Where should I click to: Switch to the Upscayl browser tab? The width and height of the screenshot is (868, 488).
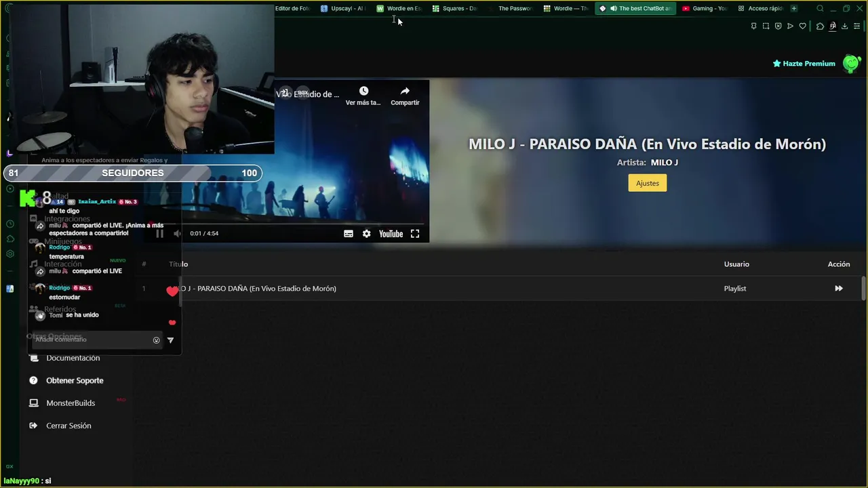click(x=343, y=9)
